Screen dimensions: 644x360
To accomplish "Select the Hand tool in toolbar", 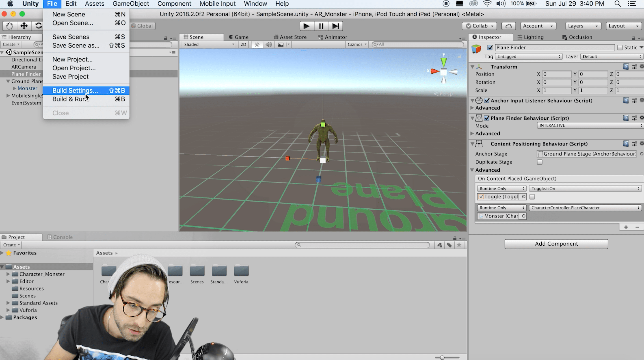I will pos(9,26).
